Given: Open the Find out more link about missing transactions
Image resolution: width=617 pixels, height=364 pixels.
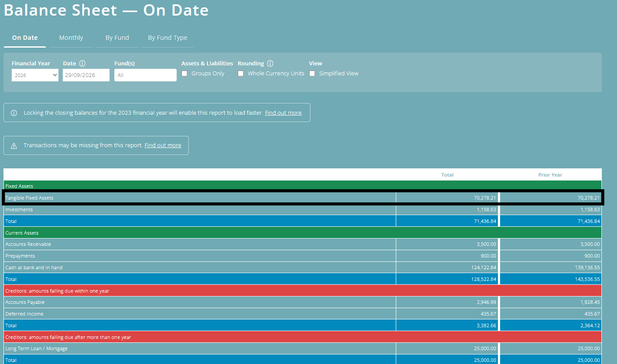Looking at the screenshot, I should 163,145.
